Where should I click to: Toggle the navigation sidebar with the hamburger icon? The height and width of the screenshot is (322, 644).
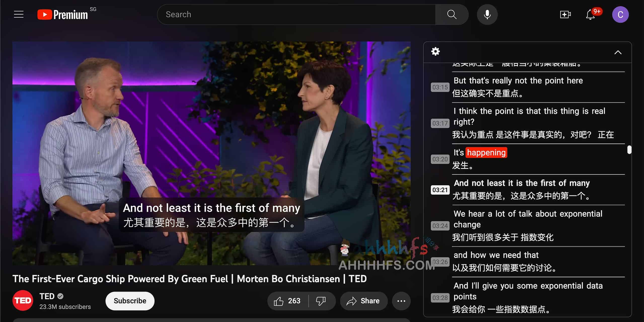(18, 14)
